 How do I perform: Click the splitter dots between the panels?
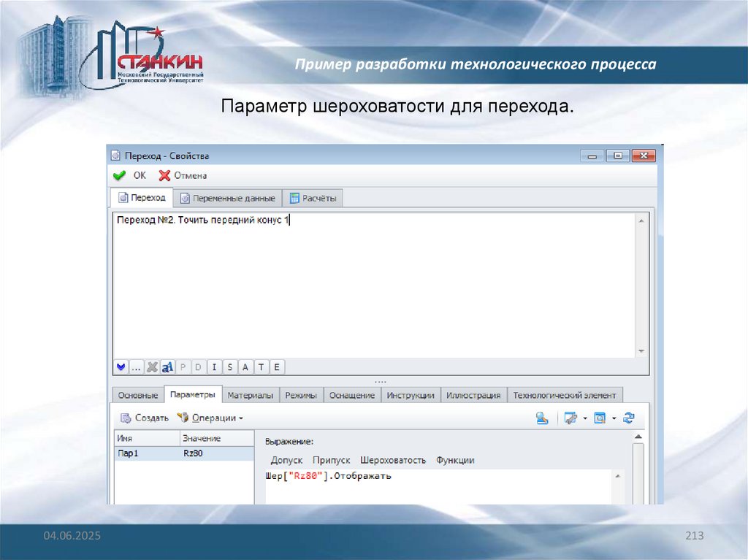tap(380, 382)
